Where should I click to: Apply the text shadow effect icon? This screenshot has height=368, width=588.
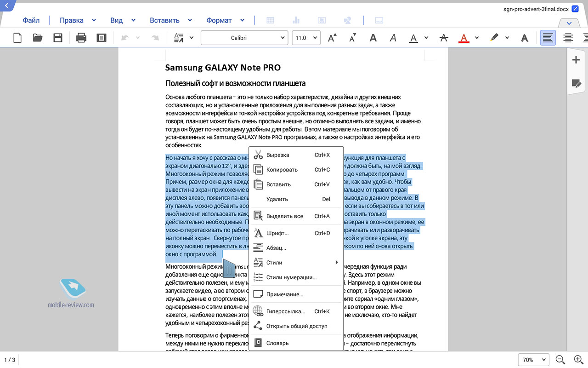[x=524, y=38]
